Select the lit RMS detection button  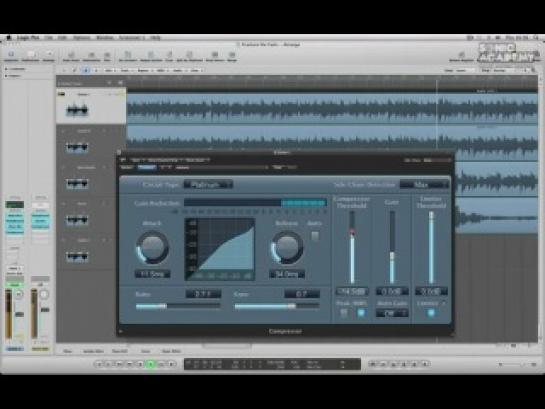[361, 313]
